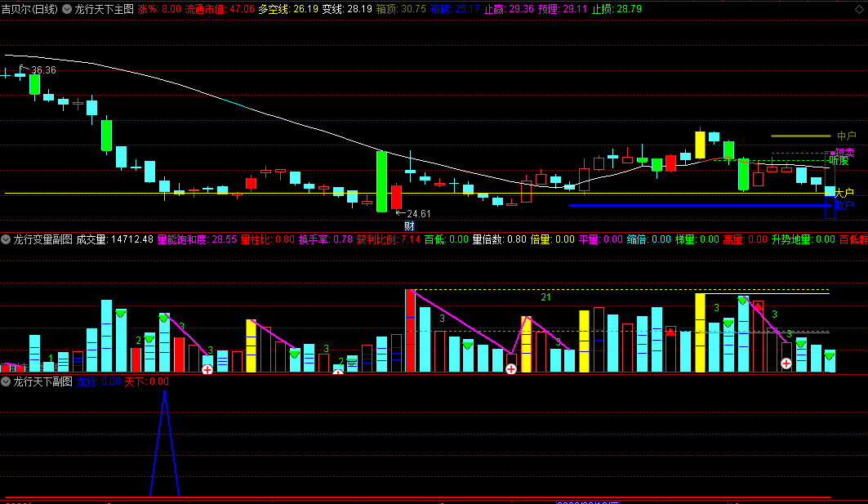The height and width of the screenshot is (504, 868).
Task: Click the 中户 line label
Action: pos(847,136)
